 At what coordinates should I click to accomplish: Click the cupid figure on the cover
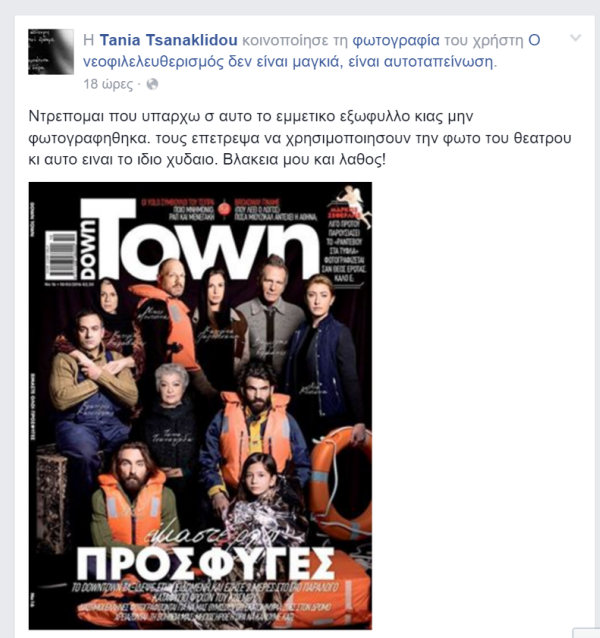tap(354, 203)
